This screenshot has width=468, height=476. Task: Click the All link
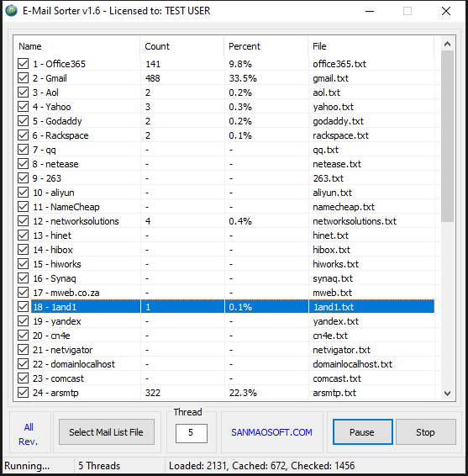29,427
